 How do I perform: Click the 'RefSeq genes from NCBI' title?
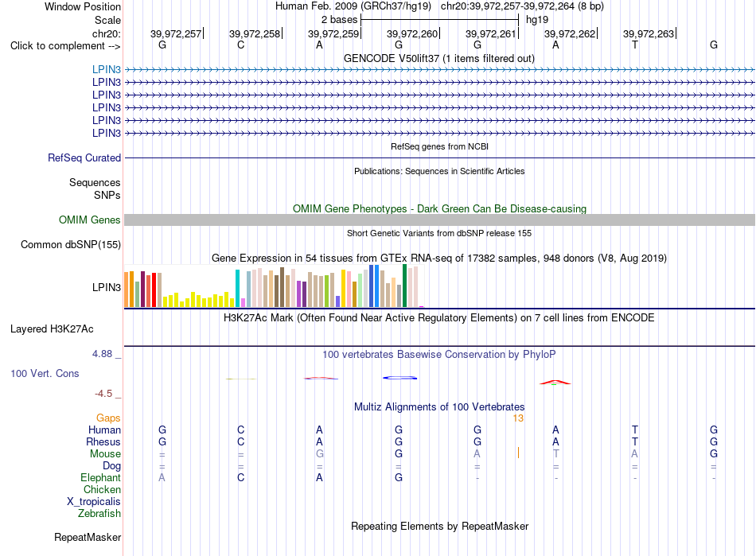click(439, 146)
